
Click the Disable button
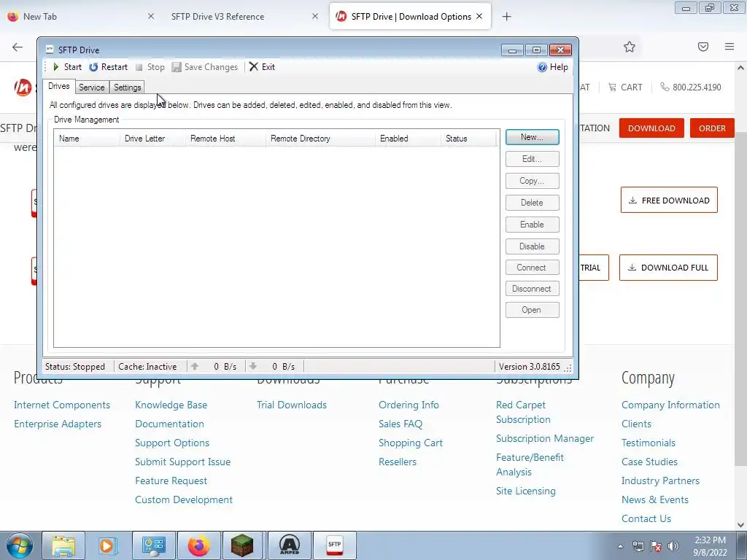pos(532,246)
